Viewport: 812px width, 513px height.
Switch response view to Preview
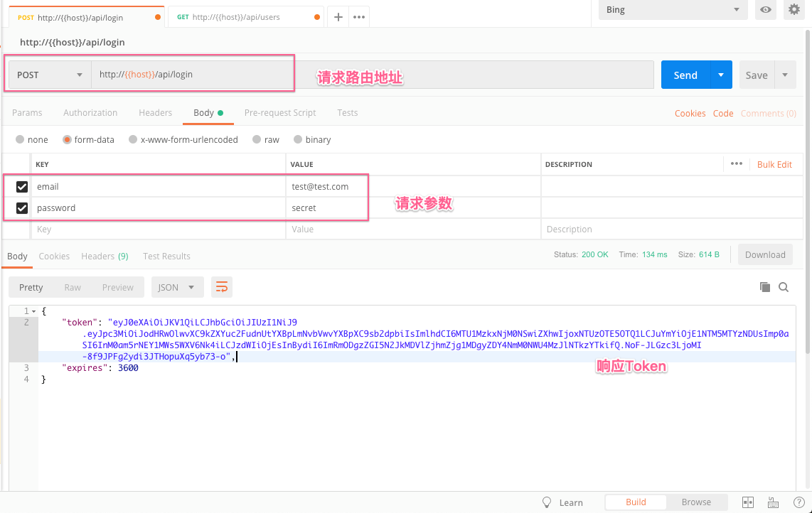117,287
